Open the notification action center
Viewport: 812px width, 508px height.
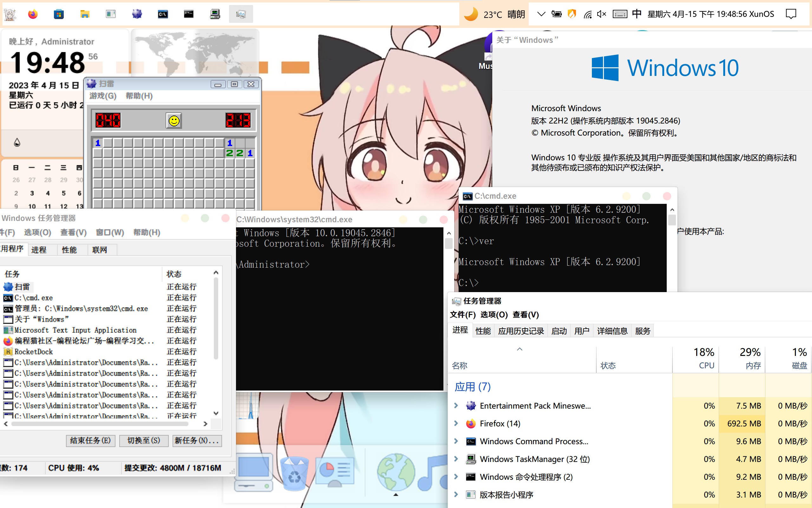pos(791,14)
